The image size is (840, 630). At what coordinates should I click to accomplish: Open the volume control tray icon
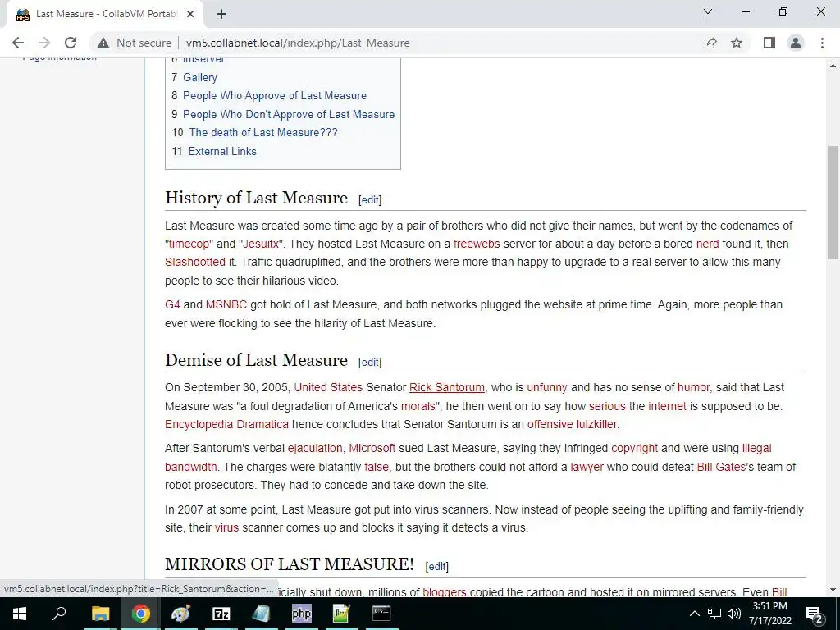(x=734, y=614)
